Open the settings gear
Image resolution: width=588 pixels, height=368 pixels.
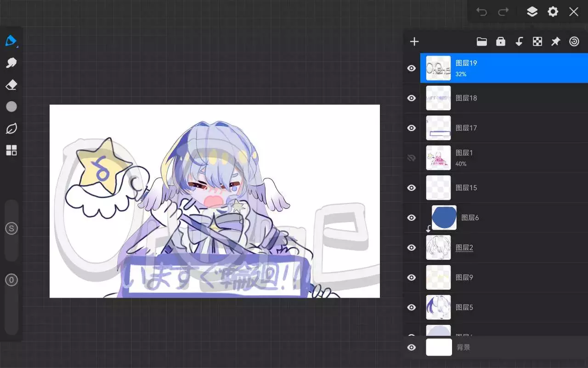pos(553,12)
